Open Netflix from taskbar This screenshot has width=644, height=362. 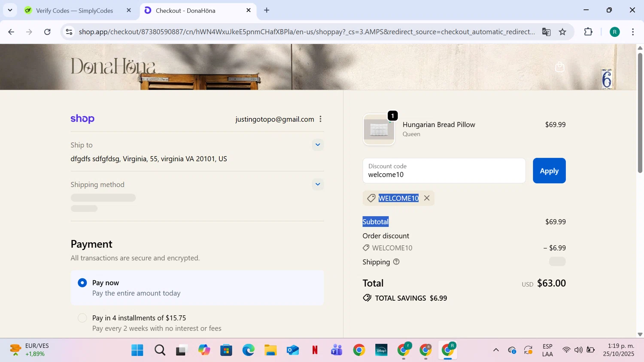(315, 350)
